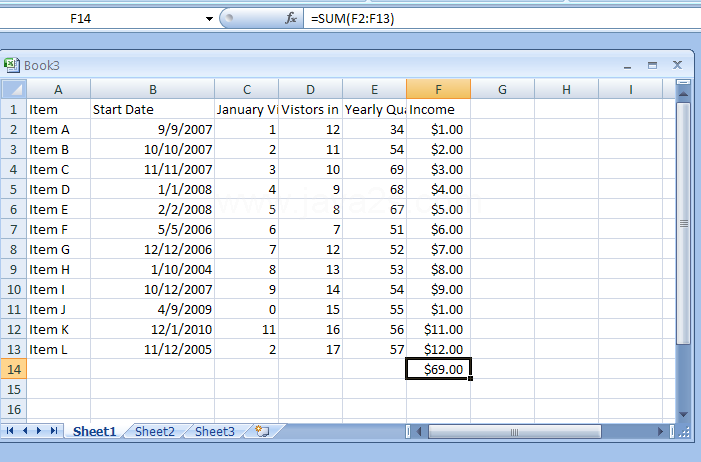Click cell containing 'Item L'

point(59,349)
